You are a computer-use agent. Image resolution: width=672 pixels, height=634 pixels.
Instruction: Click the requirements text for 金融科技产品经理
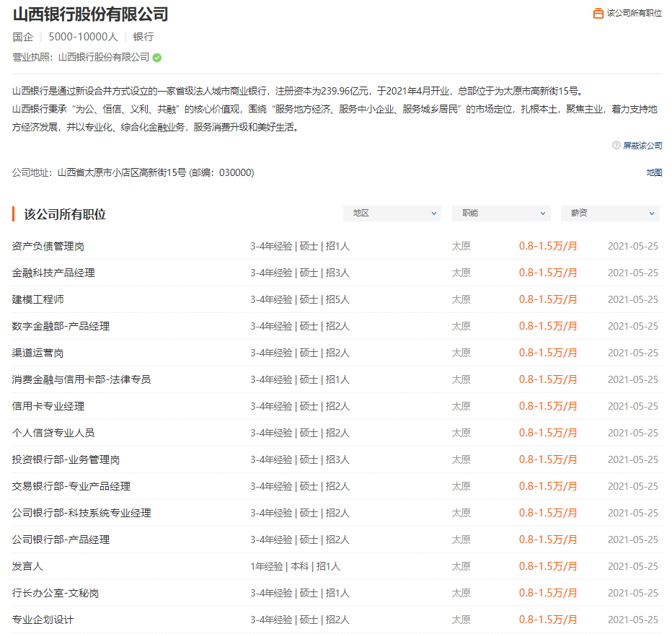pos(300,273)
